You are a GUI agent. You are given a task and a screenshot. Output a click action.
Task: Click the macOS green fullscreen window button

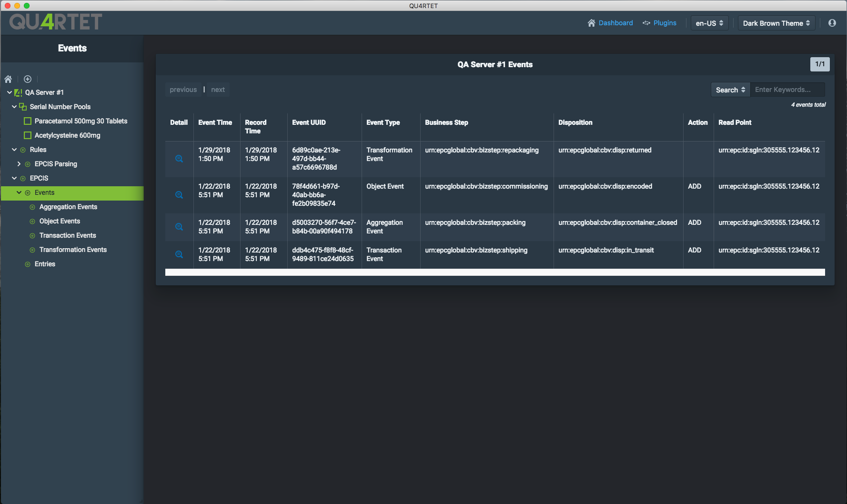click(27, 6)
